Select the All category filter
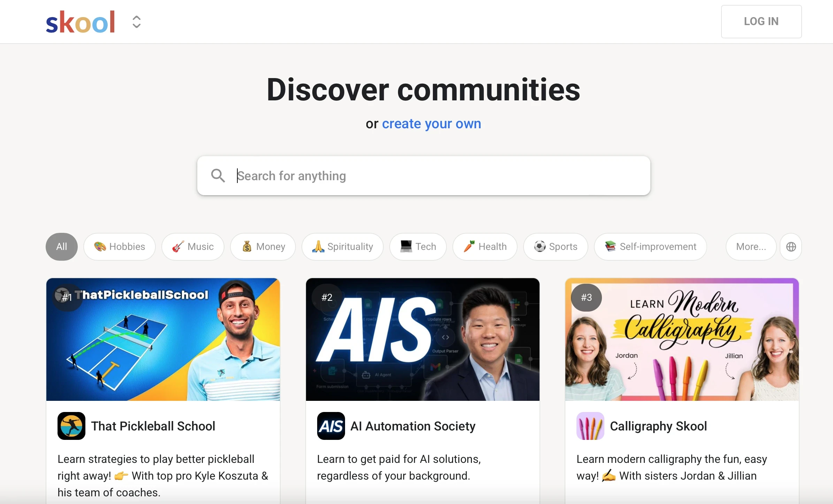 62,247
